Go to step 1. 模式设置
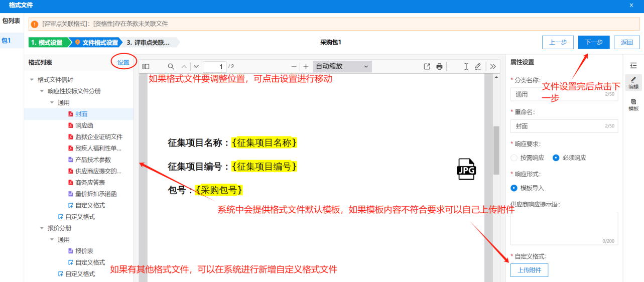Image resolution: width=644 pixels, height=282 pixels. (x=48, y=43)
